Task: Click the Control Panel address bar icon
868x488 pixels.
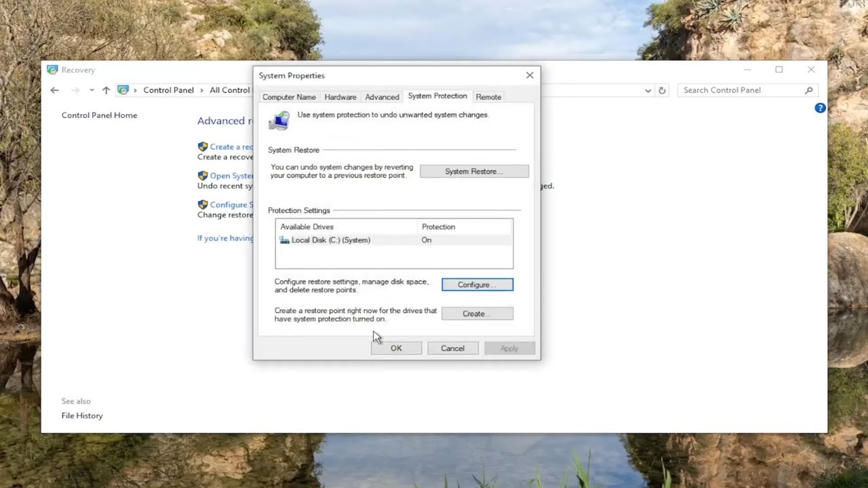Action: (x=123, y=90)
